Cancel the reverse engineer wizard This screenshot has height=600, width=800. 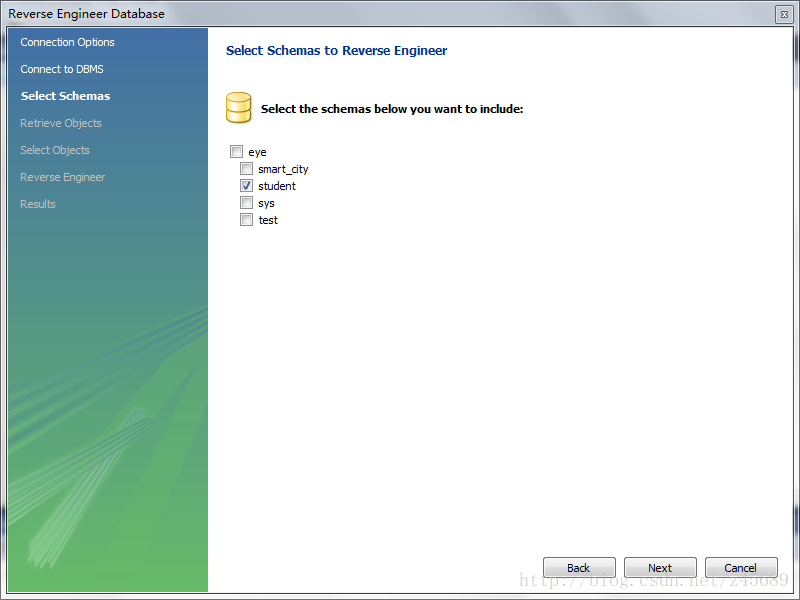[741, 567]
